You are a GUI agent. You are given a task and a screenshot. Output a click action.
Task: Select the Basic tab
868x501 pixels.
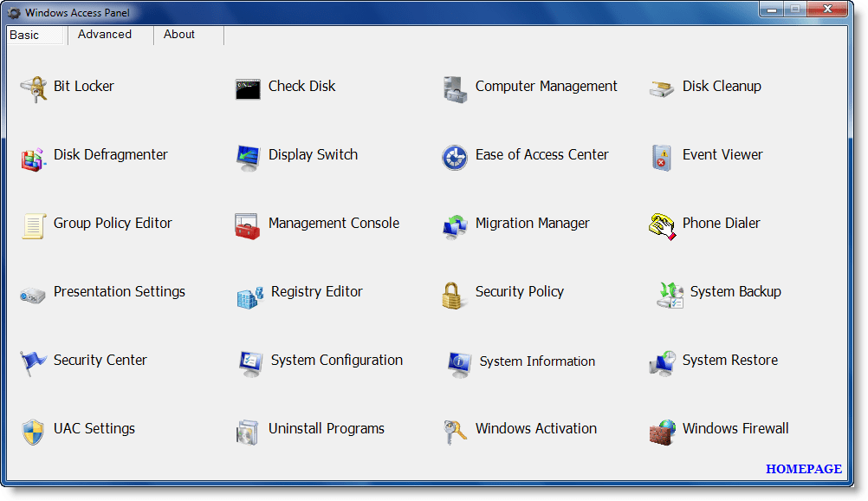coord(24,36)
